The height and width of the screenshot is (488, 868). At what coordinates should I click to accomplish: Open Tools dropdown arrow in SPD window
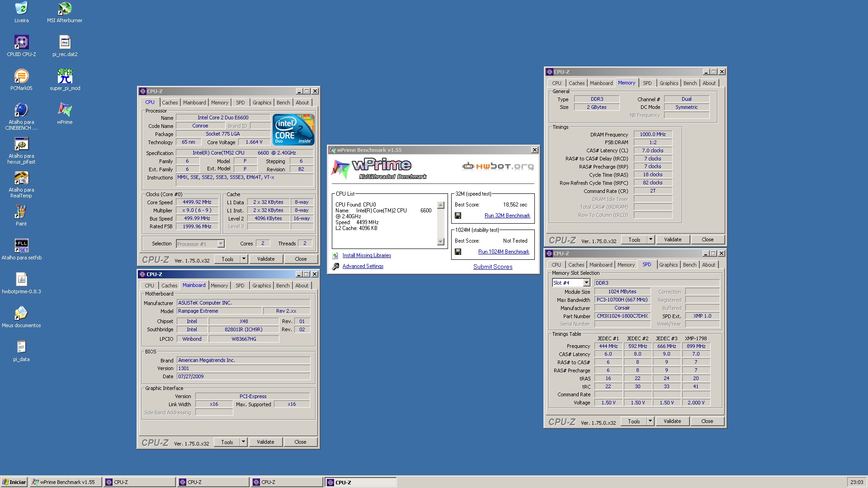coord(650,421)
